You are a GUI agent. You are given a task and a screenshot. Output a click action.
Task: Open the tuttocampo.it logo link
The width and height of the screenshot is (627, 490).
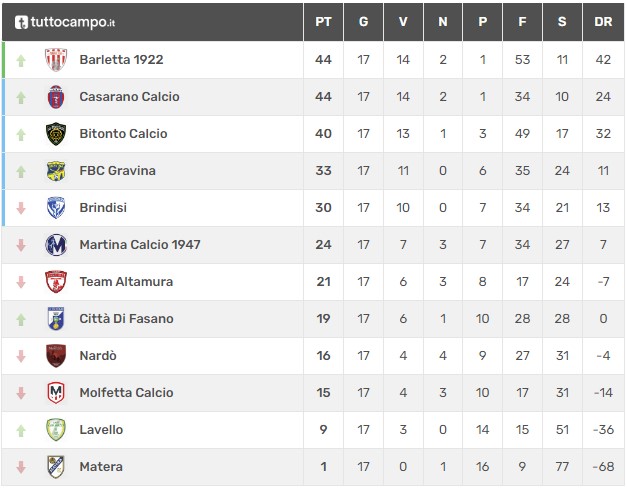65,22
